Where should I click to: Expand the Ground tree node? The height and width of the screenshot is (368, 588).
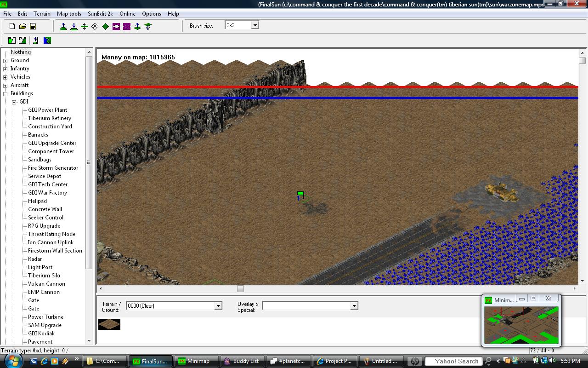pyautogui.click(x=6, y=60)
